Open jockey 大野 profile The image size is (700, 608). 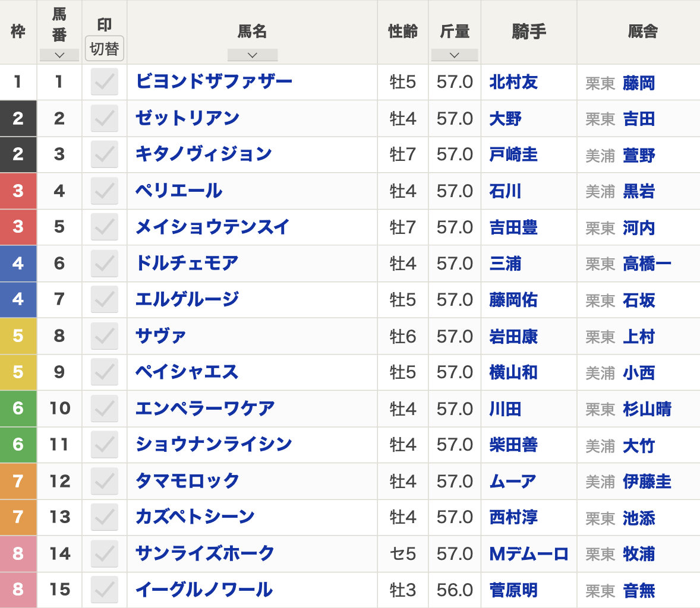coord(505,119)
